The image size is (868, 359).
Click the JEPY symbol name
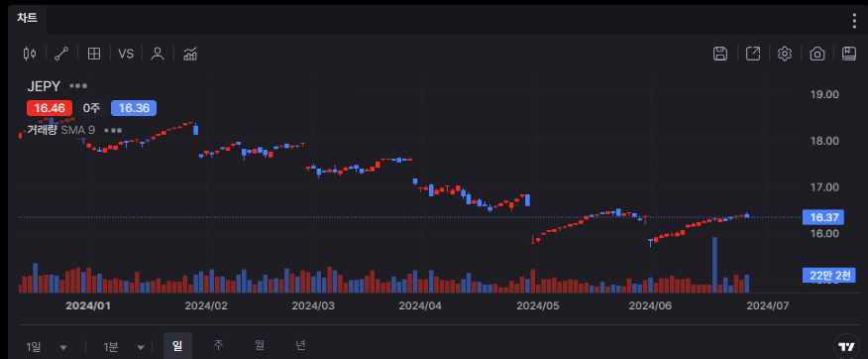point(44,86)
